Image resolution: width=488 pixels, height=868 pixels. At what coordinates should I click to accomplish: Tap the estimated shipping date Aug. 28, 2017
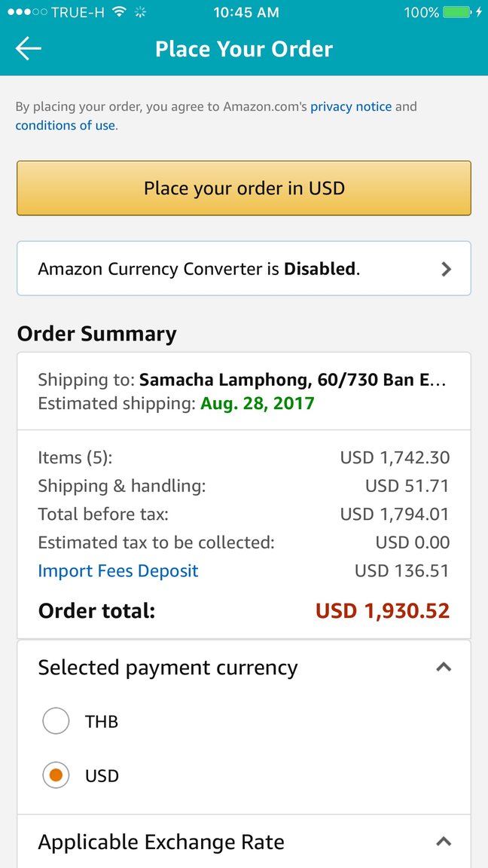point(257,403)
